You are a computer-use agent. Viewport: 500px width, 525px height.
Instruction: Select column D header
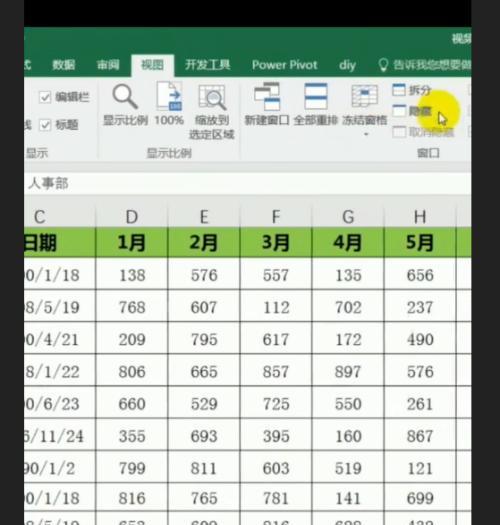coord(132,217)
